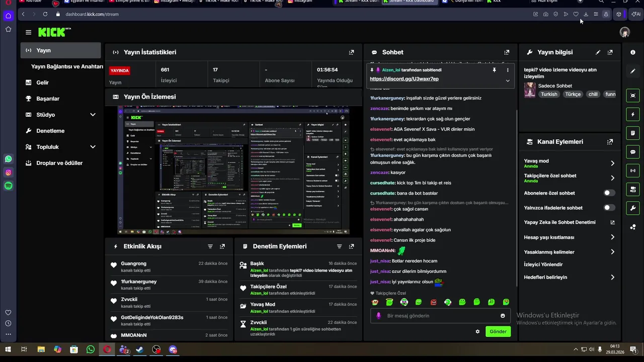
Task: Pop out the Denetim Eylemleri panel
Action: click(x=351, y=246)
